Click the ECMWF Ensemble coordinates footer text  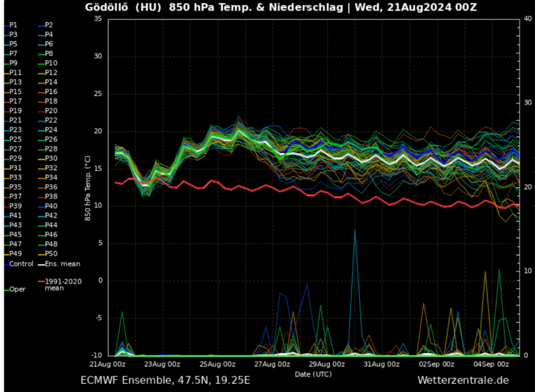coord(165,381)
